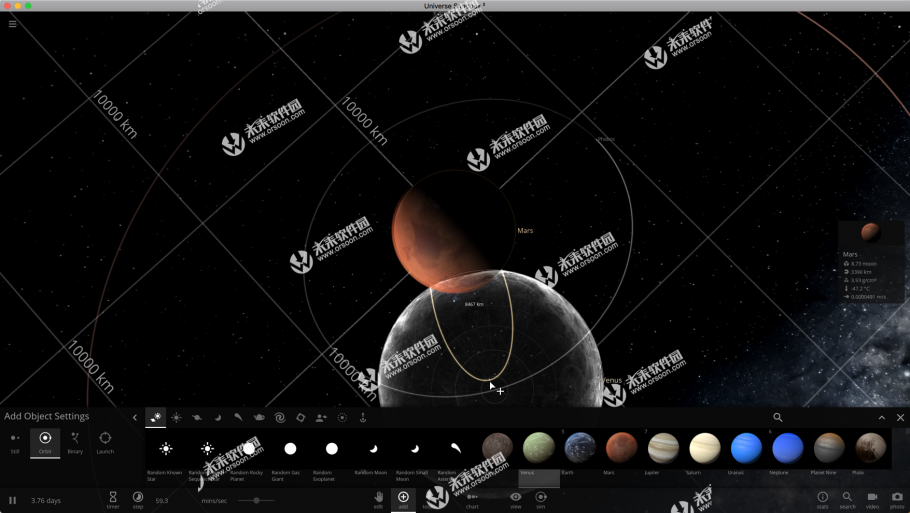Add a Random Moon
The image size is (910, 513).
[x=373, y=449]
